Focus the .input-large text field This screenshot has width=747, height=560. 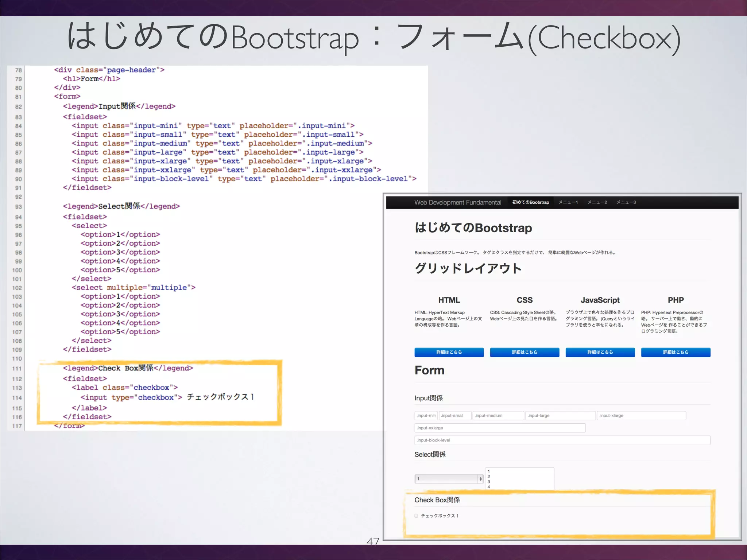(x=560, y=416)
